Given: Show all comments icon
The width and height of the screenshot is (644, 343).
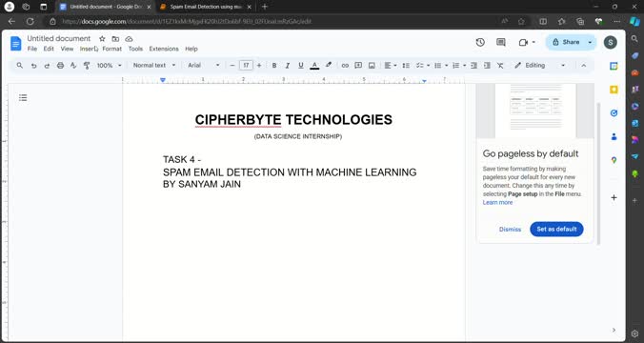Looking at the screenshot, I should click(x=501, y=42).
